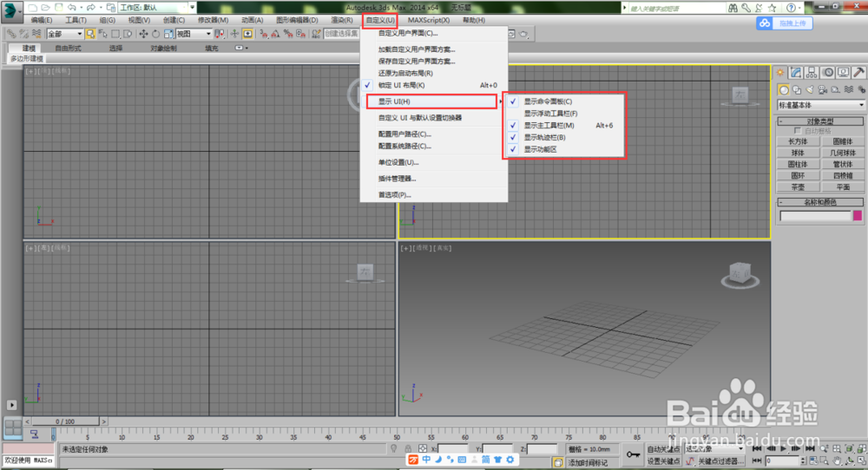The image size is (868, 470).
Task: Select the Helpers category icon
Action: [835, 89]
